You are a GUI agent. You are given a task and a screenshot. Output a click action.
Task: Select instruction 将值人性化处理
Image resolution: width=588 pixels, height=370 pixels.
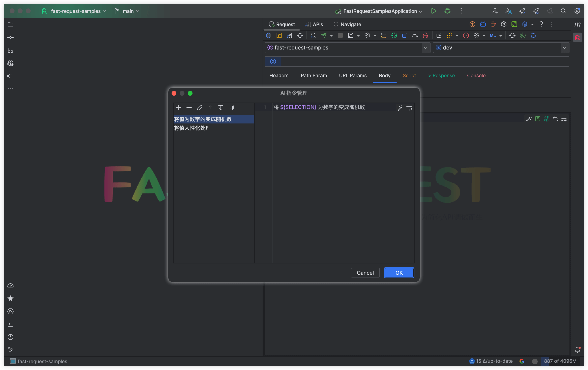coord(192,128)
